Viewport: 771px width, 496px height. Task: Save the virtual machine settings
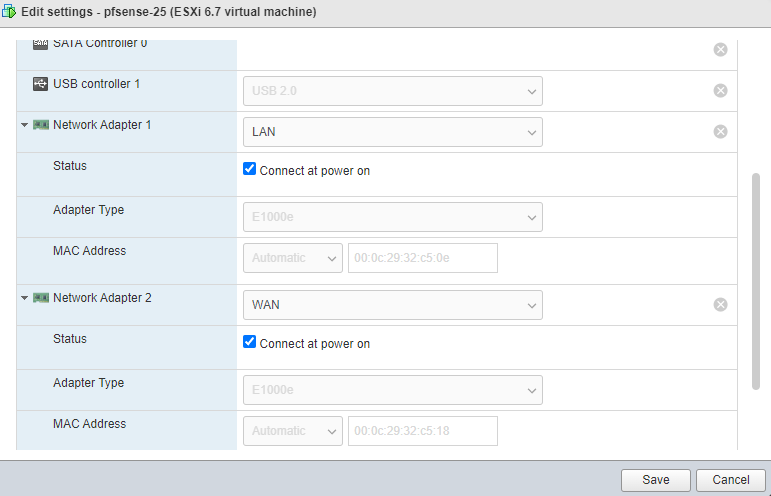pyautogui.click(x=656, y=480)
